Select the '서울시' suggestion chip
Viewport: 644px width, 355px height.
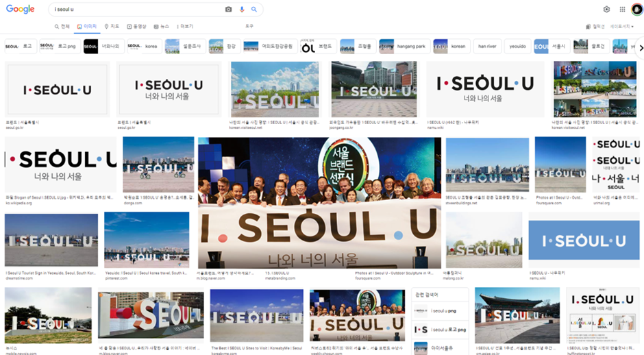552,47
